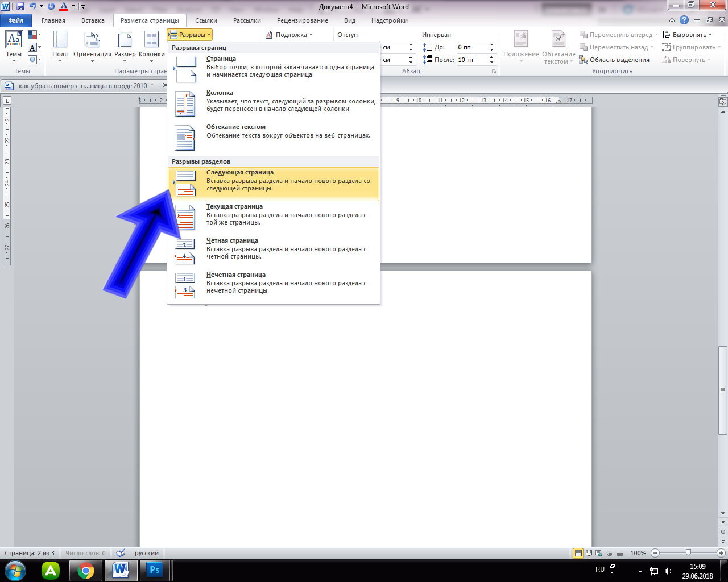
Task: Choose Следующая страница section break
Action: coord(274,184)
